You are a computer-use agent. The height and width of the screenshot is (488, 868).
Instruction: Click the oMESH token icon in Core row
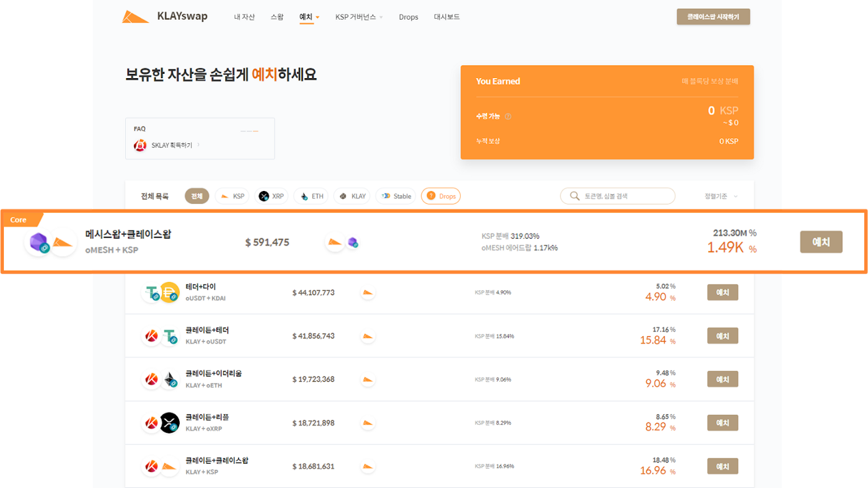[38, 242]
